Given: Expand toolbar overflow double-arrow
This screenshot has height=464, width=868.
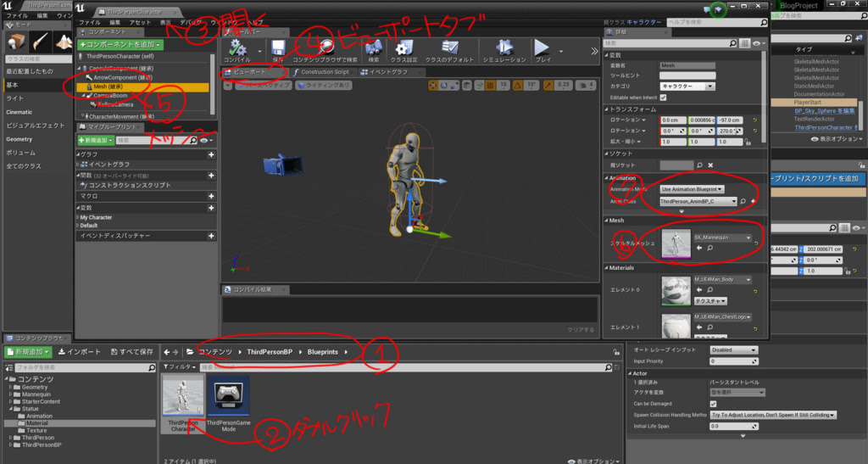Looking at the screenshot, I should tap(594, 51).
